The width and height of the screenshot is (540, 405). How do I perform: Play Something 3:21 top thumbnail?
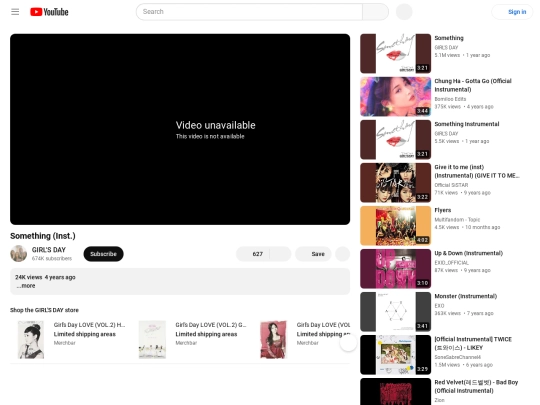click(395, 53)
